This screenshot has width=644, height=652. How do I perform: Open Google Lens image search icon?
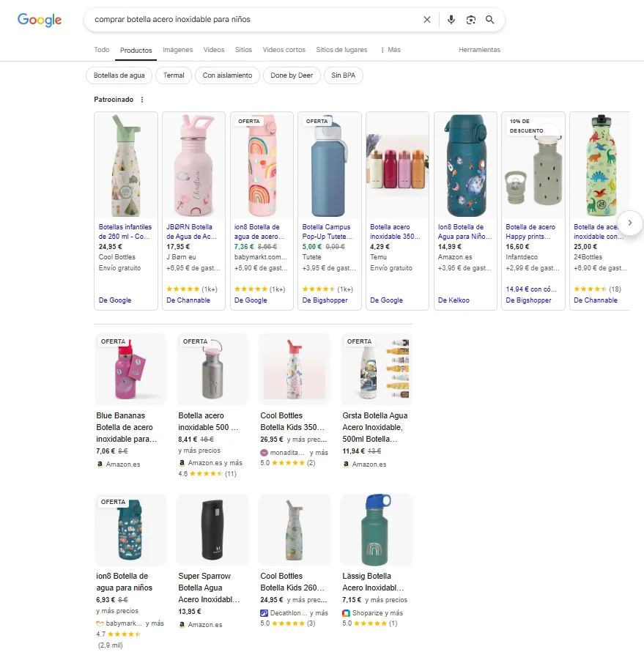tap(471, 20)
